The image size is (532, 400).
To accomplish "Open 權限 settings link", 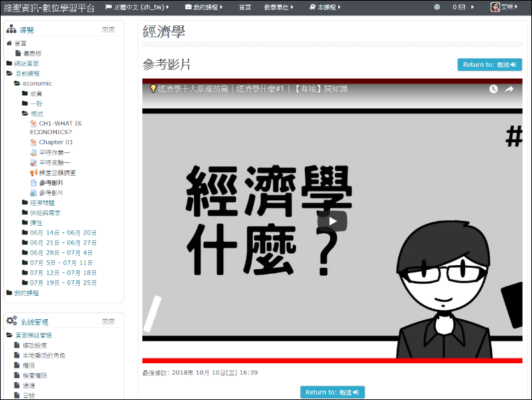I will tap(29, 365).
